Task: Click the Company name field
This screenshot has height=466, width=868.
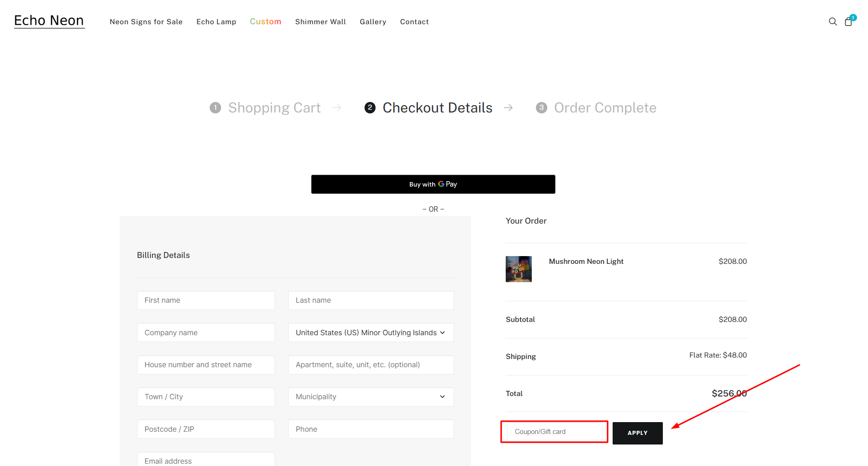Action: point(206,332)
